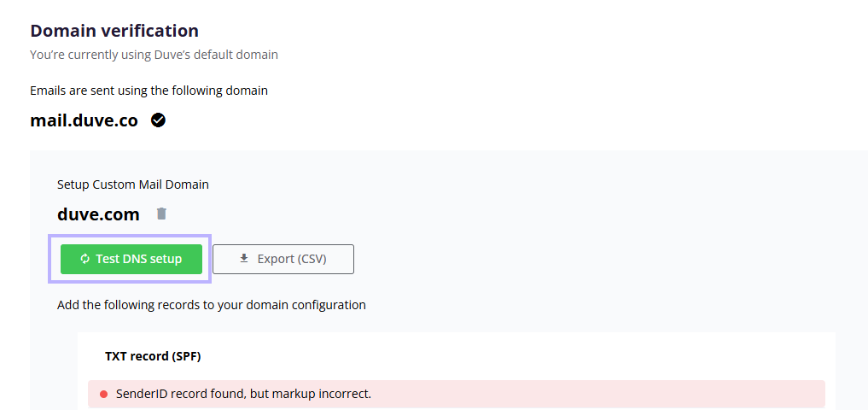Export DNS records as CSV

(283, 259)
